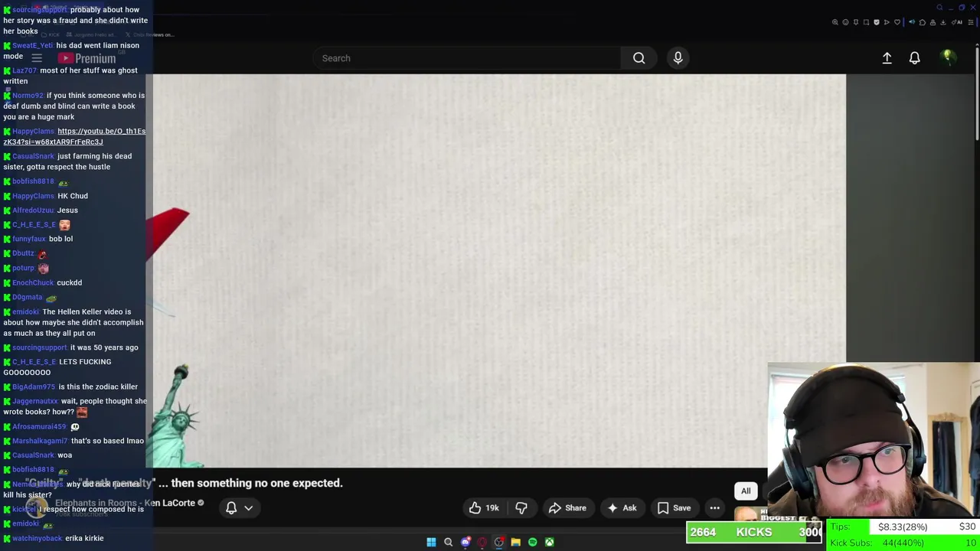The height and width of the screenshot is (551, 980).
Task: Click chat username BigAdam975
Action: click(34, 387)
